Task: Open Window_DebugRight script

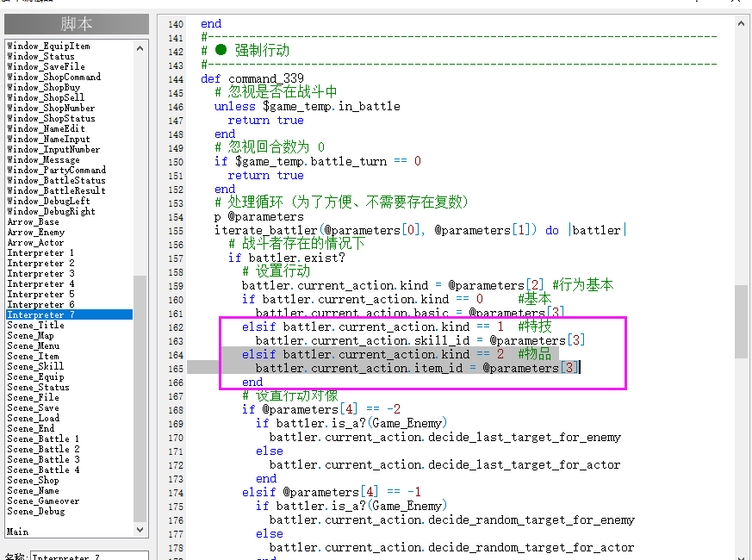Action: 51,212
